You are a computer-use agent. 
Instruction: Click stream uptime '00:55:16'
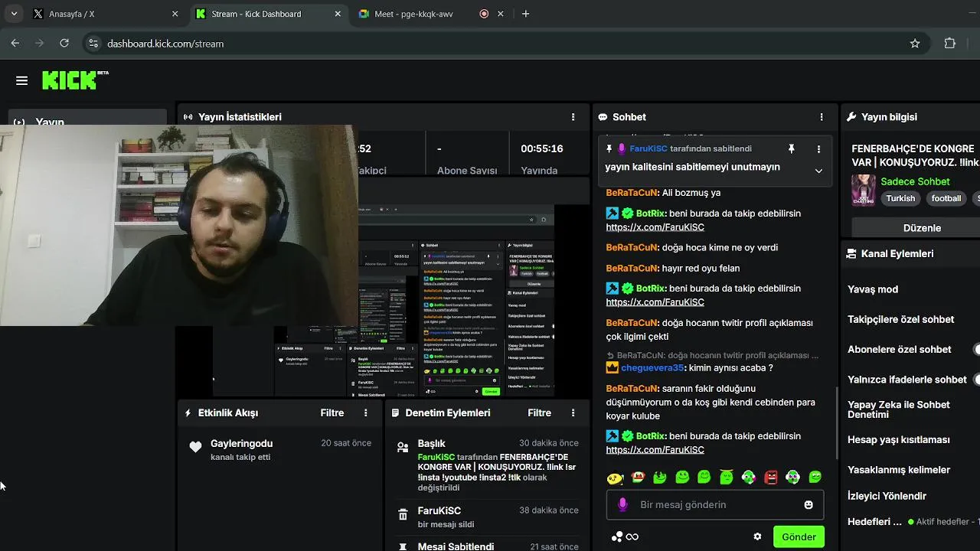click(x=541, y=148)
